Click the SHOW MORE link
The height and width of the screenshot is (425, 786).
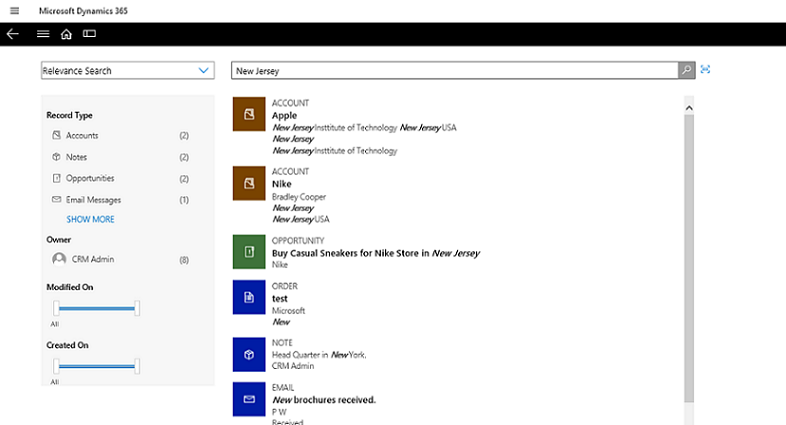click(90, 219)
